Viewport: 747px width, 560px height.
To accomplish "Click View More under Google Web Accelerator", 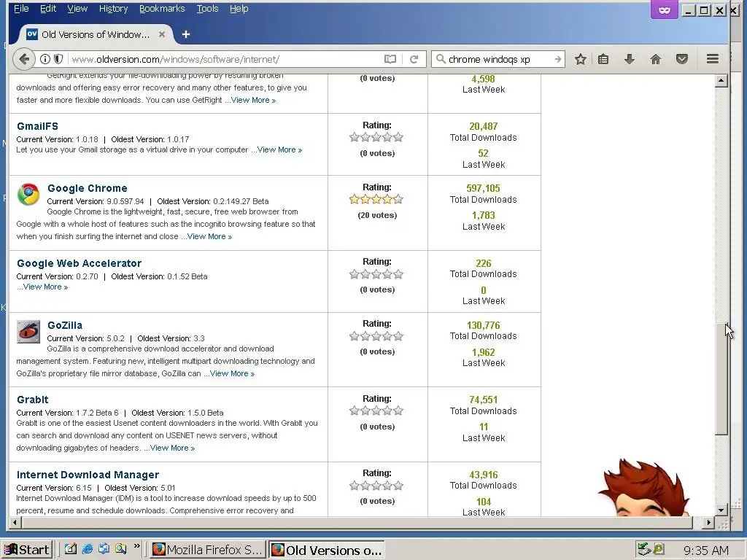I will point(44,287).
